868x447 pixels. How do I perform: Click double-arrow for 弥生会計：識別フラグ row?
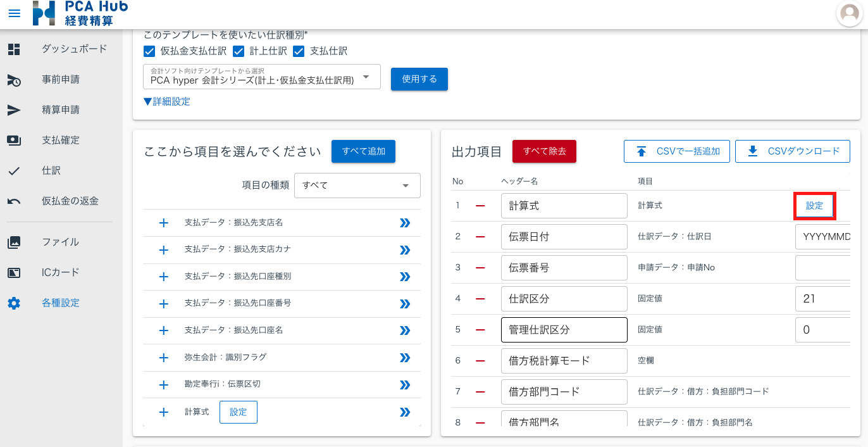click(405, 358)
